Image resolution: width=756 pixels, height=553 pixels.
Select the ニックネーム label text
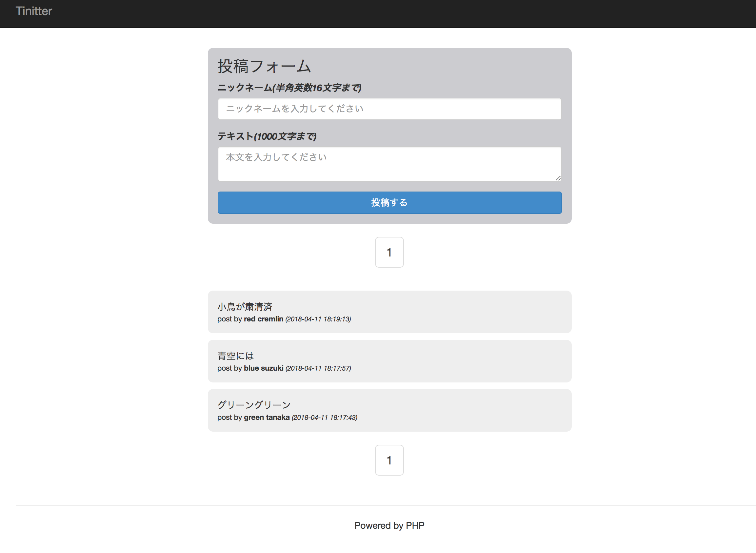click(x=289, y=88)
